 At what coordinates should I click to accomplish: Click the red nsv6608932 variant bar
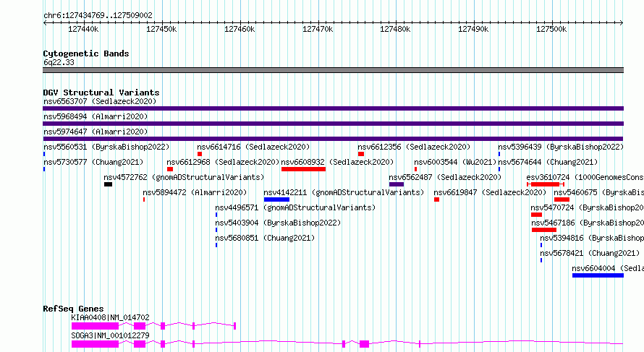click(303, 169)
